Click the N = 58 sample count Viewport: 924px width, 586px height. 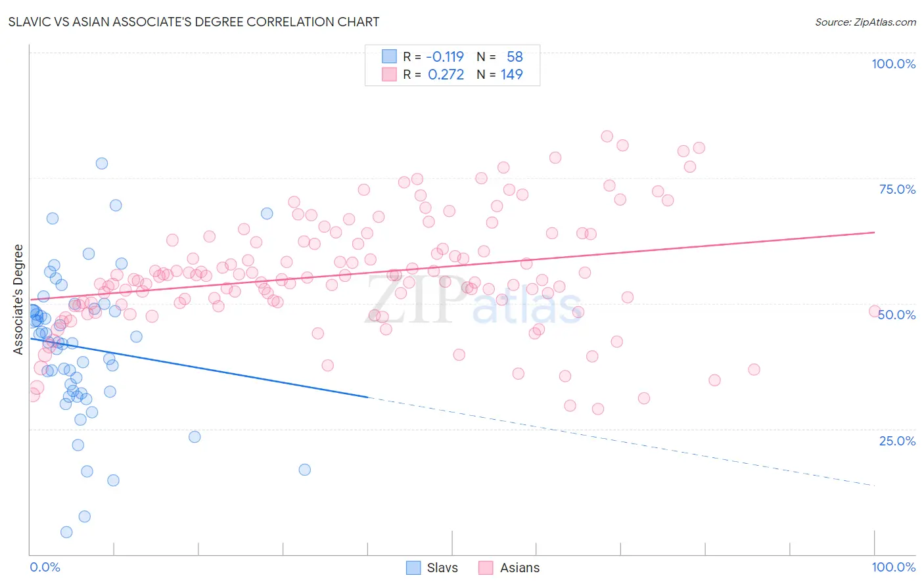pos(500,56)
